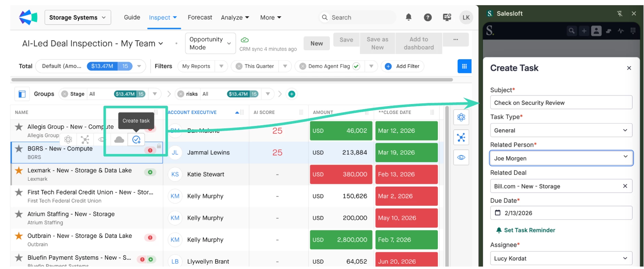Expand This Quarter filter arrow
The height and width of the screenshot is (269, 644).
[285, 66]
